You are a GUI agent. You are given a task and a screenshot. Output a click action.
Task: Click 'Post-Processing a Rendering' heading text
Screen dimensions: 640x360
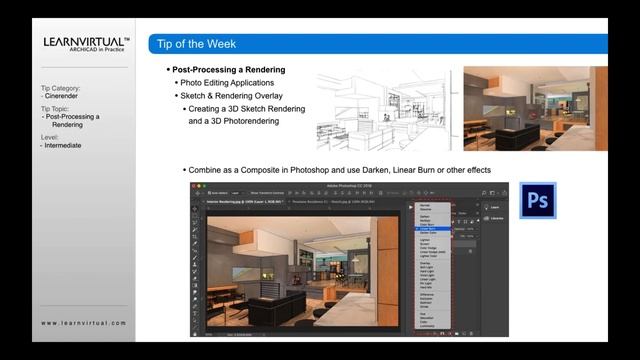[x=229, y=70]
